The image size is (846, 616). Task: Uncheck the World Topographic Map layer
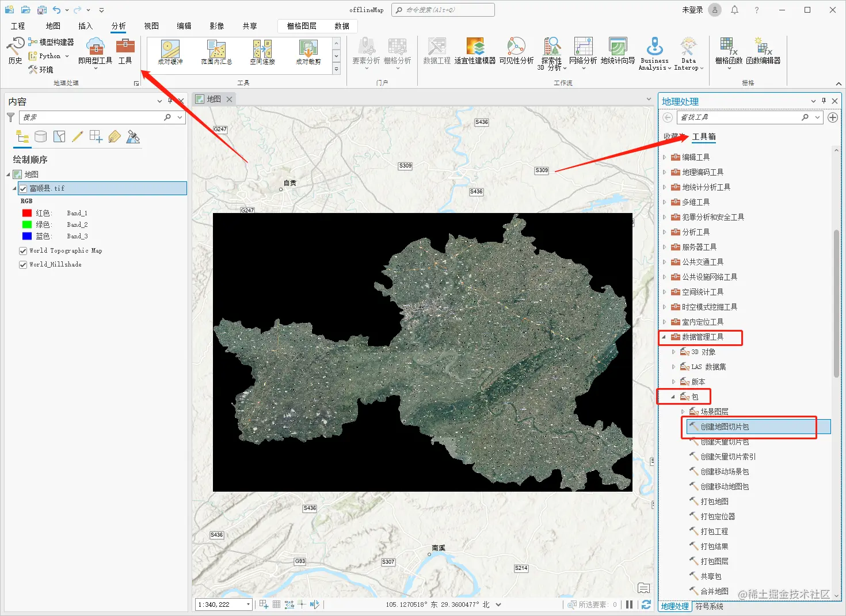(23, 251)
